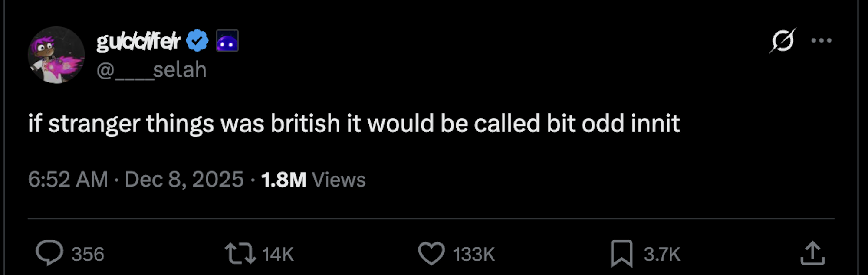The image size is (868, 275).
Task: Click the reply speech bubble icon
Action: (x=49, y=253)
